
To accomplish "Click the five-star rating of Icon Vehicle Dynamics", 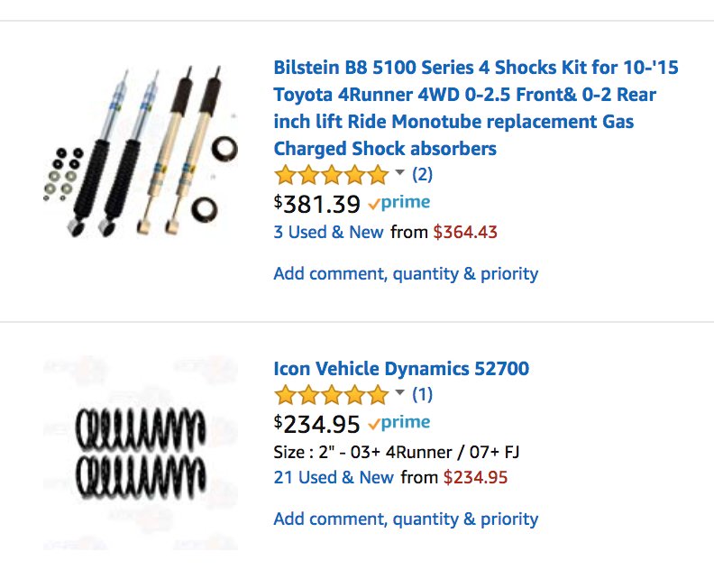I will (x=332, y=394).
